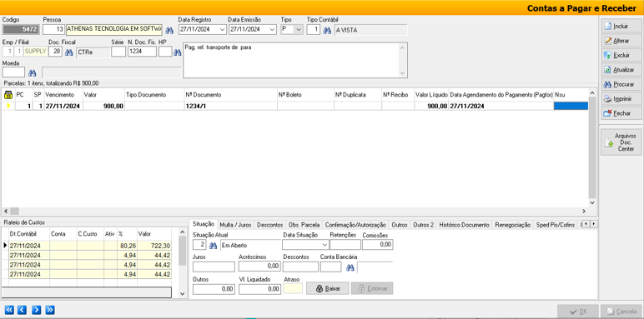Click the Atualizar button
Image resolution: width=644 pixels, height=319 pixels.
coord(621,70)
